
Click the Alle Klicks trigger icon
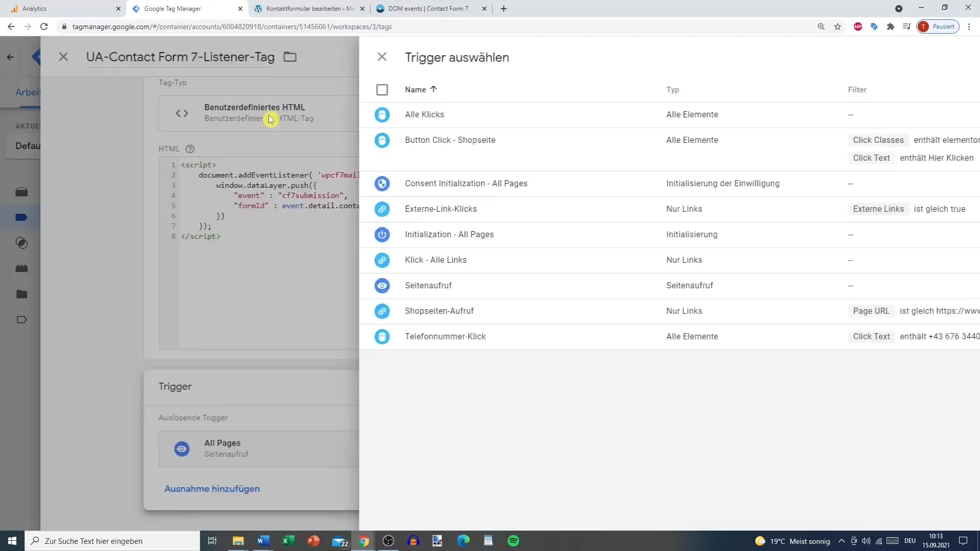pos(382,115)
